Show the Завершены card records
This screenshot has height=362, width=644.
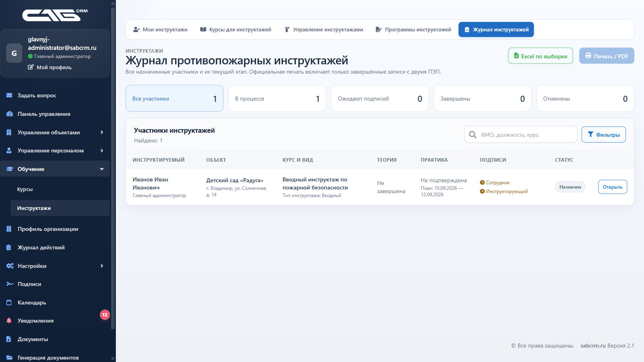pyautogui.click(x=483, y=99)
